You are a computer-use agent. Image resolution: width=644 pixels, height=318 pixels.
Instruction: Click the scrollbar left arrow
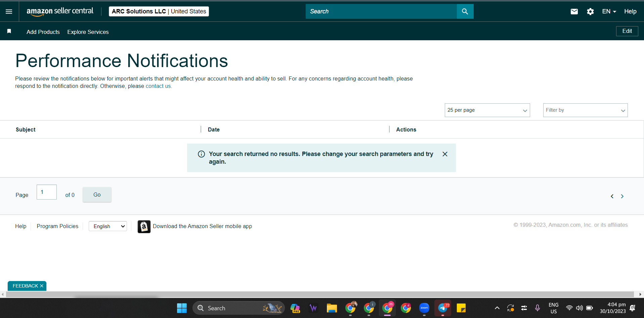(3, 294)
